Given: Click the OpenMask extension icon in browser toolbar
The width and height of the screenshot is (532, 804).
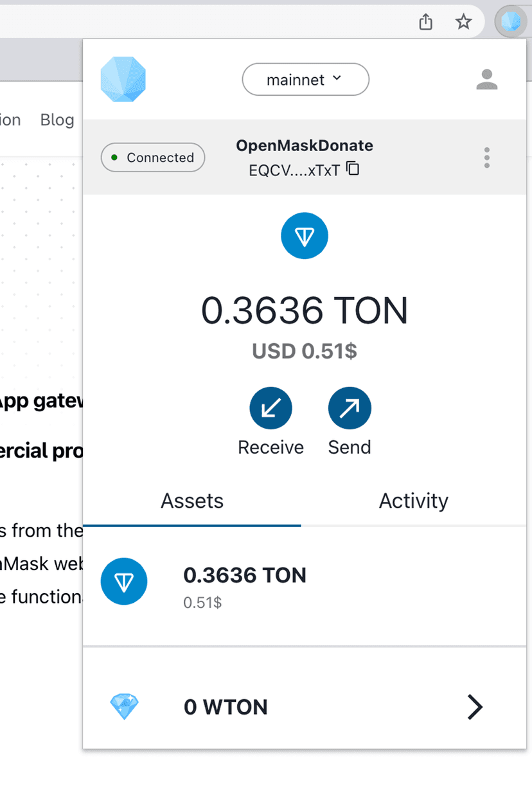Looking at the screenshot, I should tap(511, 23).
